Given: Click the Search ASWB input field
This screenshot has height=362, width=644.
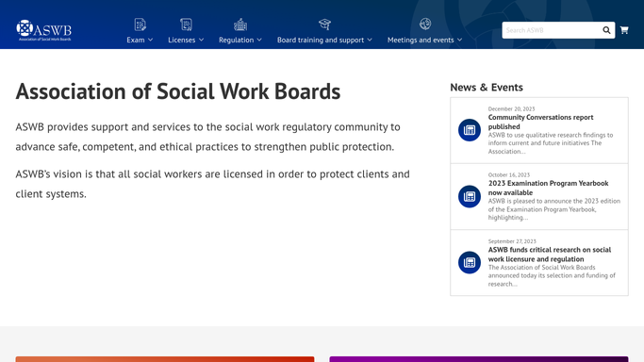Looking at the screenshot, I should (x=552, y=30).
